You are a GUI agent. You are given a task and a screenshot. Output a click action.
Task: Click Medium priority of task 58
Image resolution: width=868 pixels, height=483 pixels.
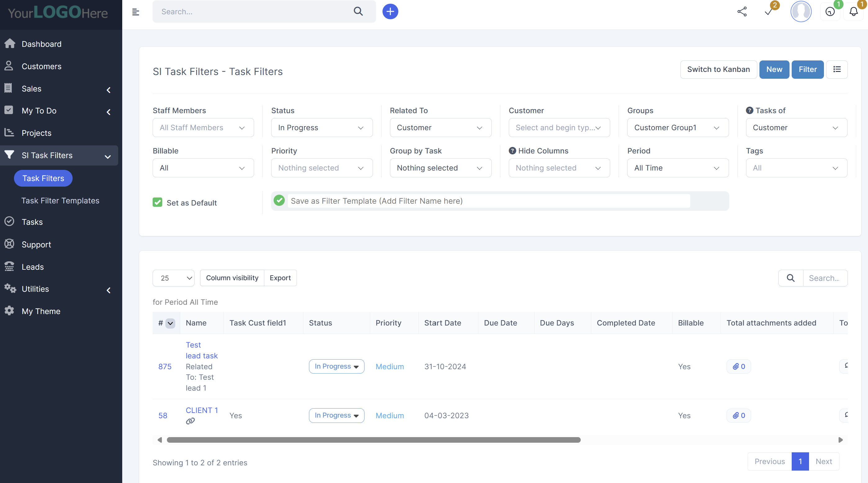coord(390,415)
